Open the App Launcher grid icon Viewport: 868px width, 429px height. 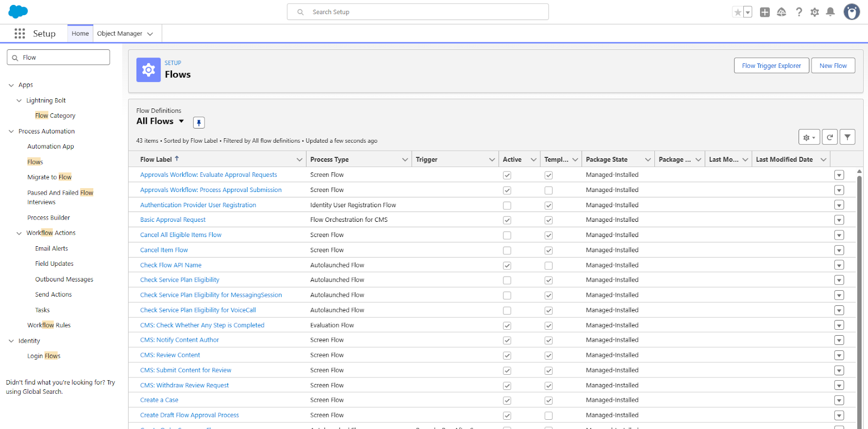(x=20, y=34)
